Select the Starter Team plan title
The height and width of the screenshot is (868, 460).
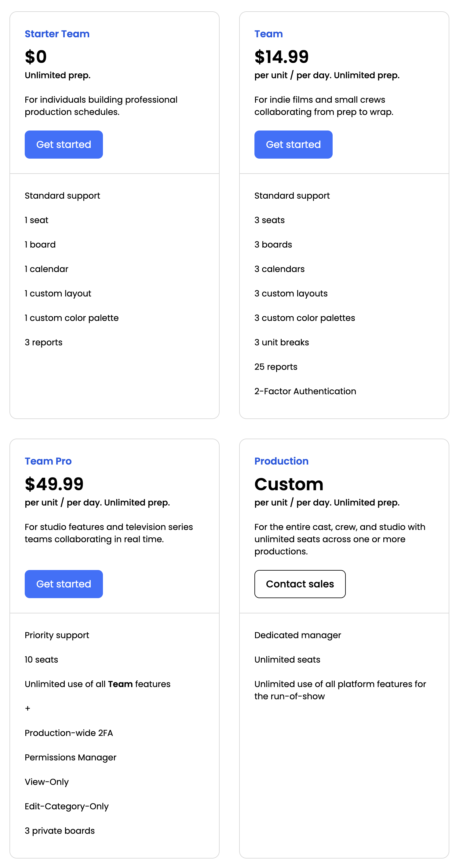57,34
